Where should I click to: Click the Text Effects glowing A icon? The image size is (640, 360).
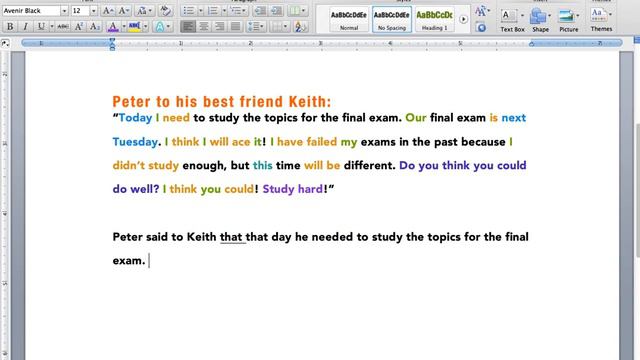point(160,27)
